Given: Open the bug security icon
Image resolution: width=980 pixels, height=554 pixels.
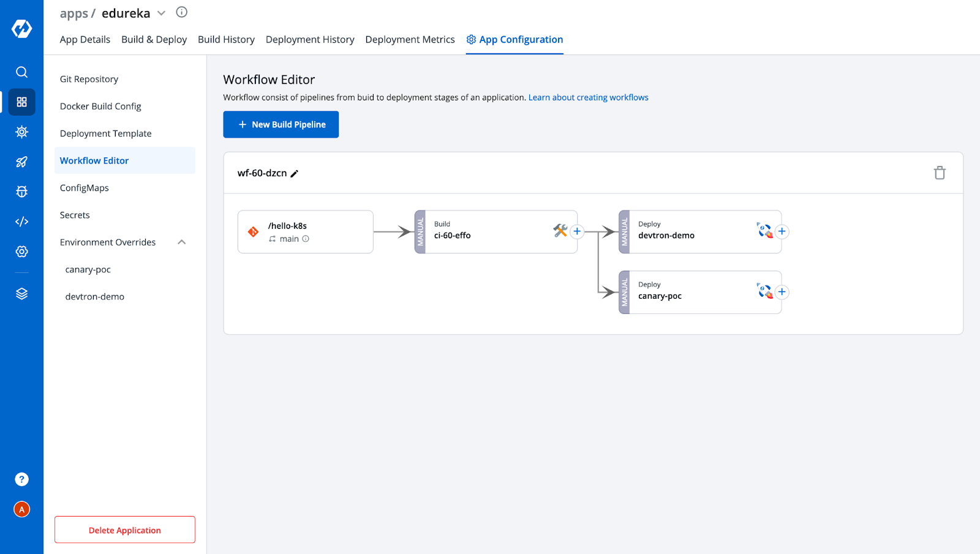Looking at the screenshot, I should [x=21, y=192].
